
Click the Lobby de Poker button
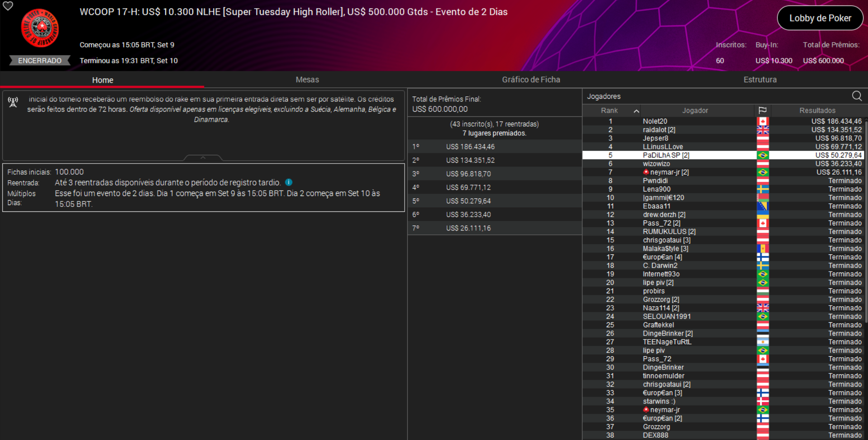click(820, 18)
